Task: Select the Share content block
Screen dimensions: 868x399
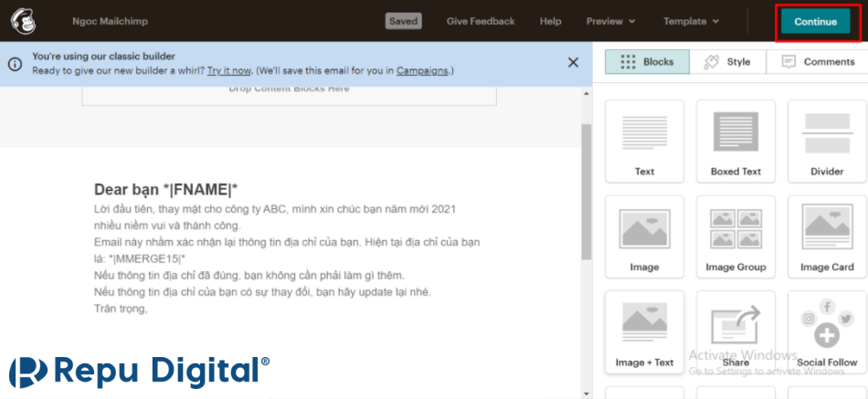Action: pyautogui.click(x=736, y=332)
